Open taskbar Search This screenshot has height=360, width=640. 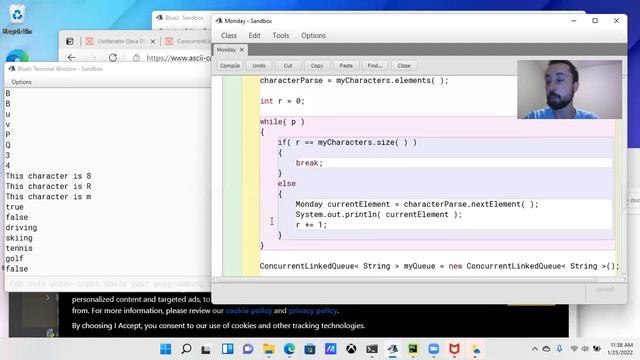point(186,349)
